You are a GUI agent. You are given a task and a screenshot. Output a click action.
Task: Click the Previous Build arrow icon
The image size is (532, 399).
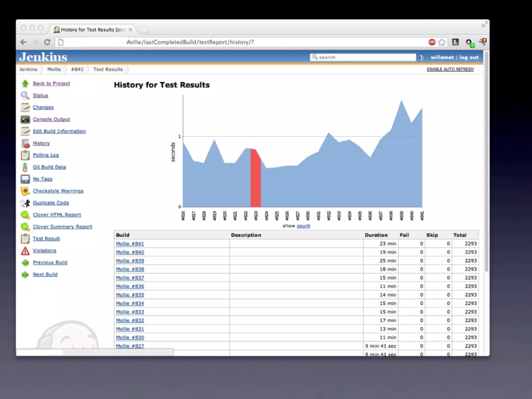coord(25,263)
